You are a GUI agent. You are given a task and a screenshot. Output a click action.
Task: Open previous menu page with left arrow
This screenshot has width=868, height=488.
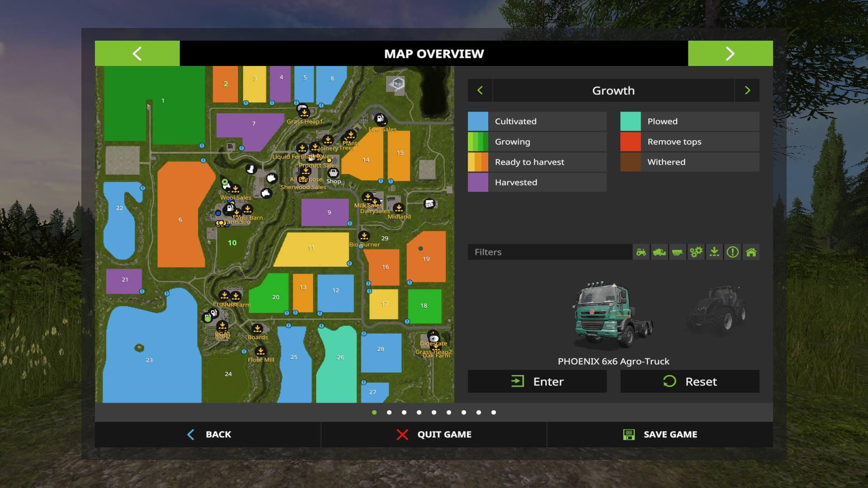click(137, 53)
